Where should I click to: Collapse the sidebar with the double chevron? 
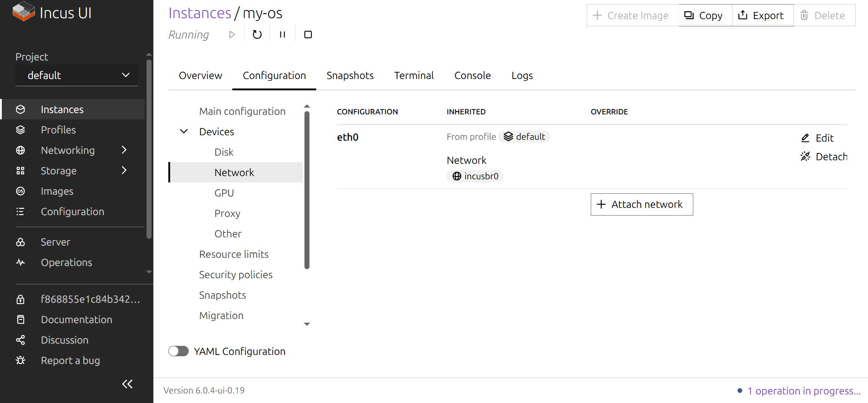pos(127,384)
